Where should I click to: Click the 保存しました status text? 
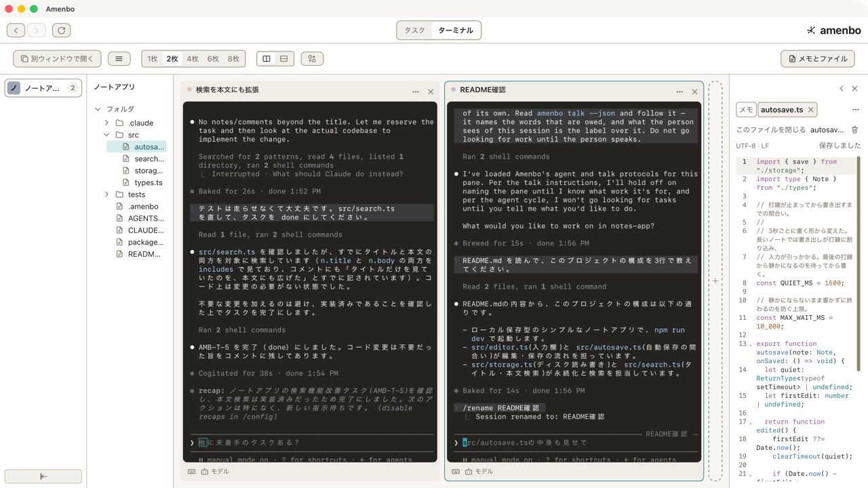pyautogui.click(x=840, y=146)
